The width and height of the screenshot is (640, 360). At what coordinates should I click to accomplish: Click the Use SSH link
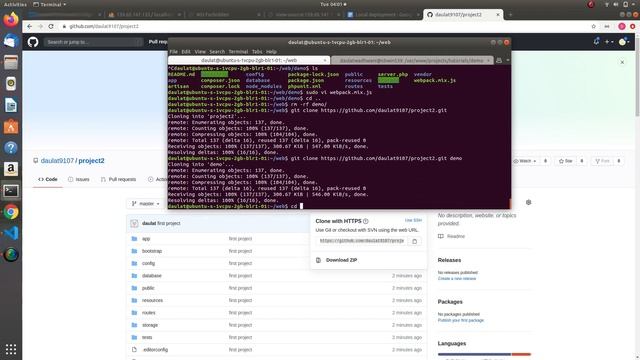point(413,220)
